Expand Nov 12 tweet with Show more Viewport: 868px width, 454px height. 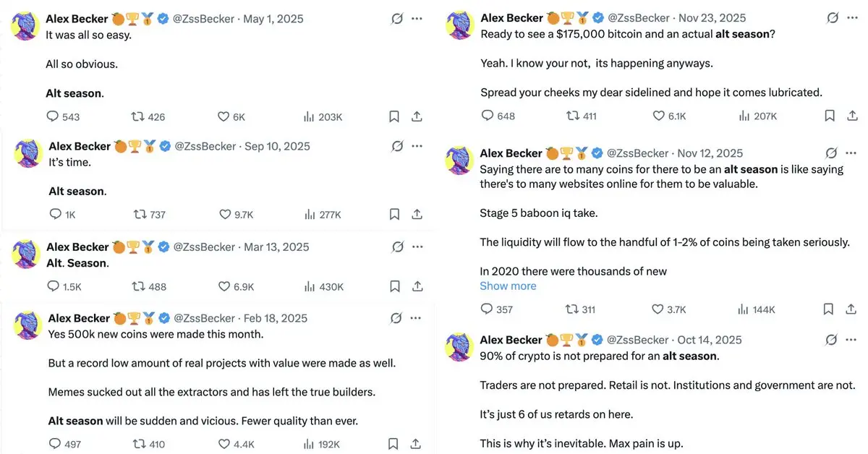click(x=508, y=286)
